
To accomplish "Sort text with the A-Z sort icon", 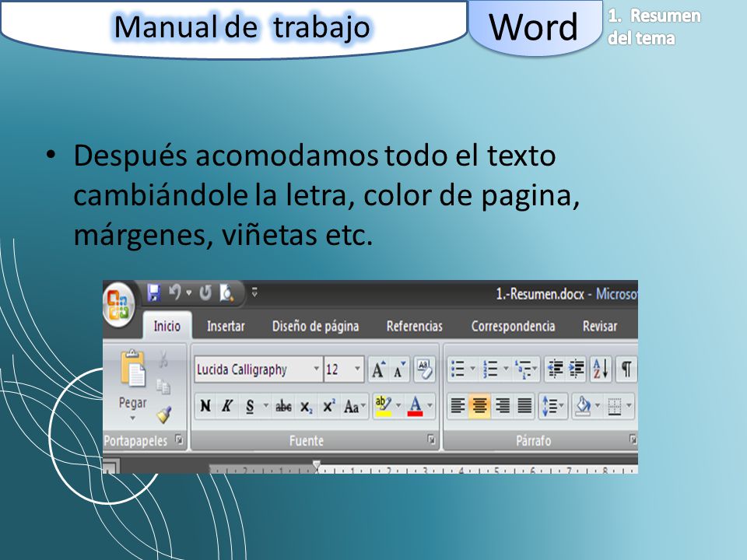I will tap(600, 369).
